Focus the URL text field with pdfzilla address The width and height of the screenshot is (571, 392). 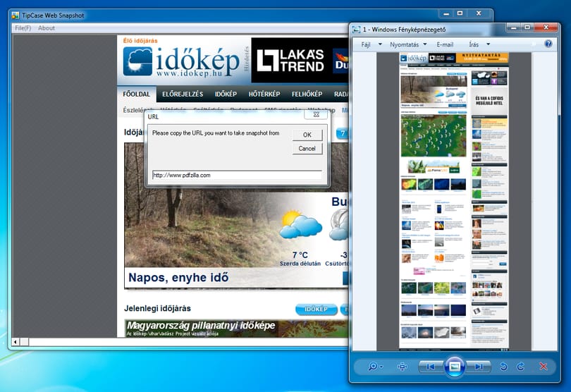point(237,176)
